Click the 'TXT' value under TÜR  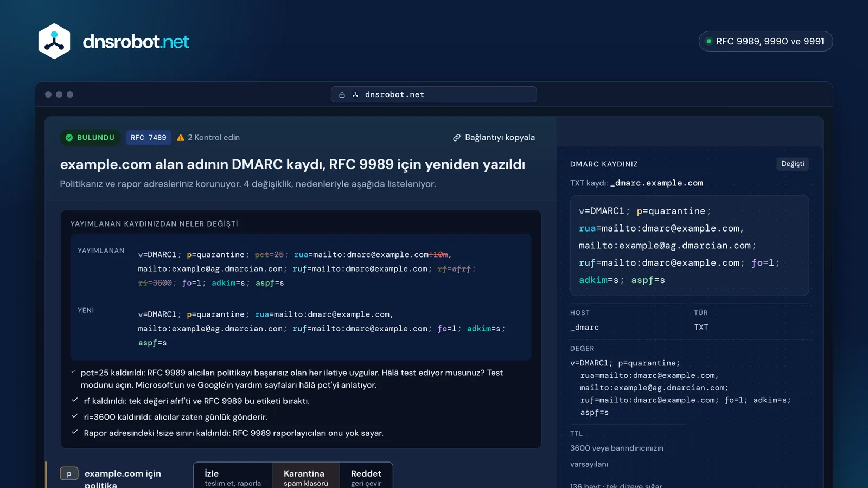[x=701, y=328]
